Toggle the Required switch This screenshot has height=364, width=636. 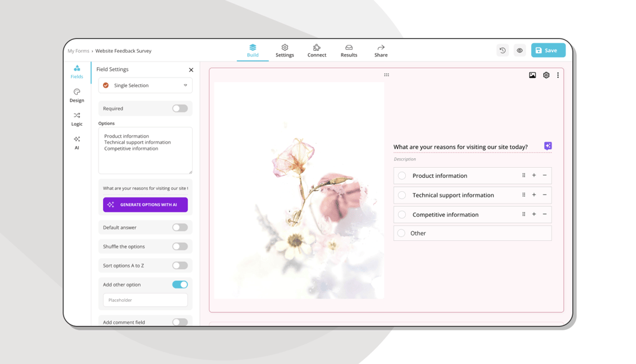(x=180, y=109)
